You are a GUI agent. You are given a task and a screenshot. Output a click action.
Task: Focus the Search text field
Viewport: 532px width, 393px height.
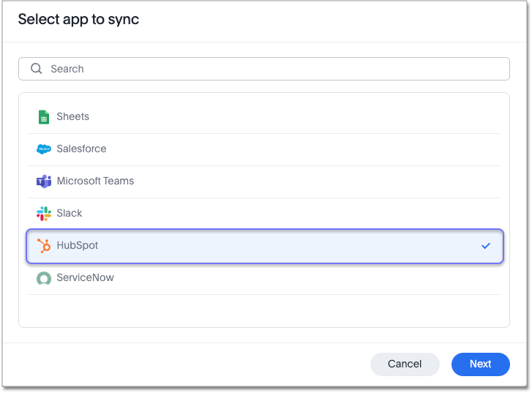(271, 69)
